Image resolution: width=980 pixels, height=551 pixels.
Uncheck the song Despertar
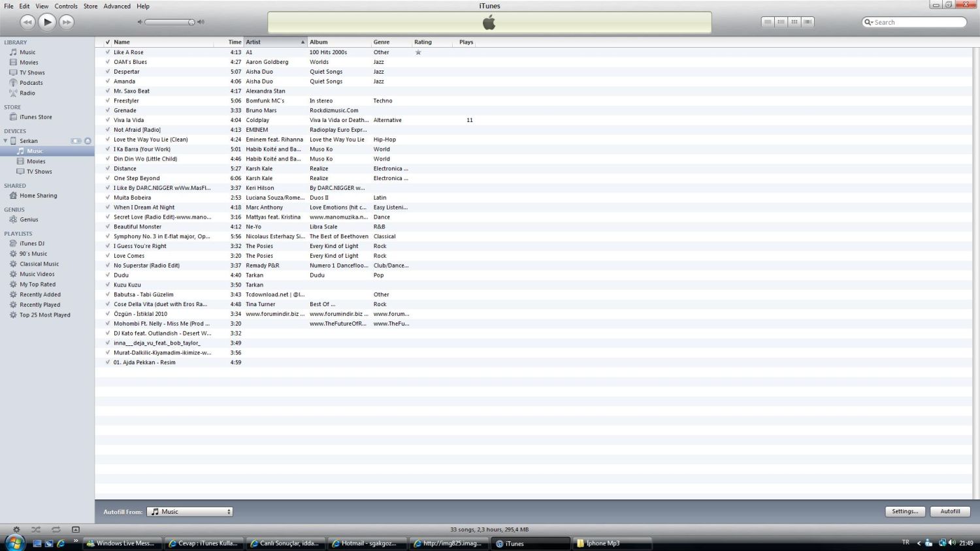coord(108,72)
